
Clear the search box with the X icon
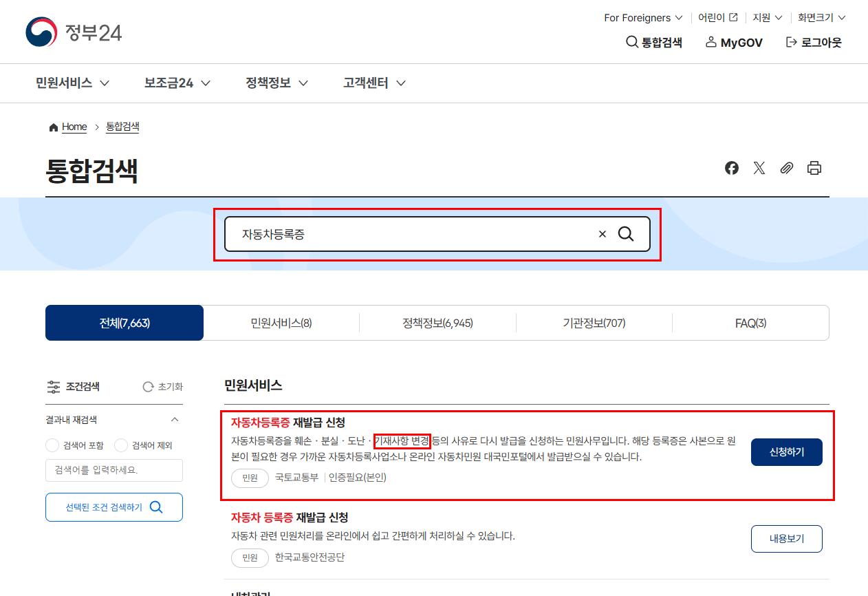602,234
